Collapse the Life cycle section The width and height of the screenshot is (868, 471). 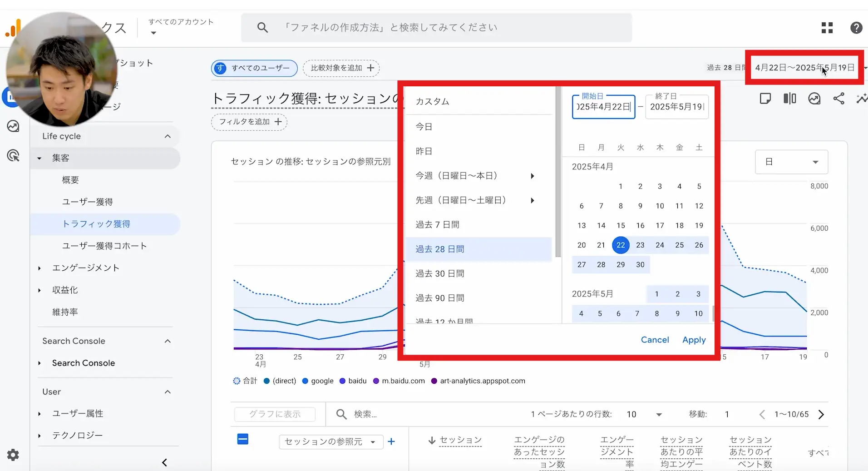168,136
